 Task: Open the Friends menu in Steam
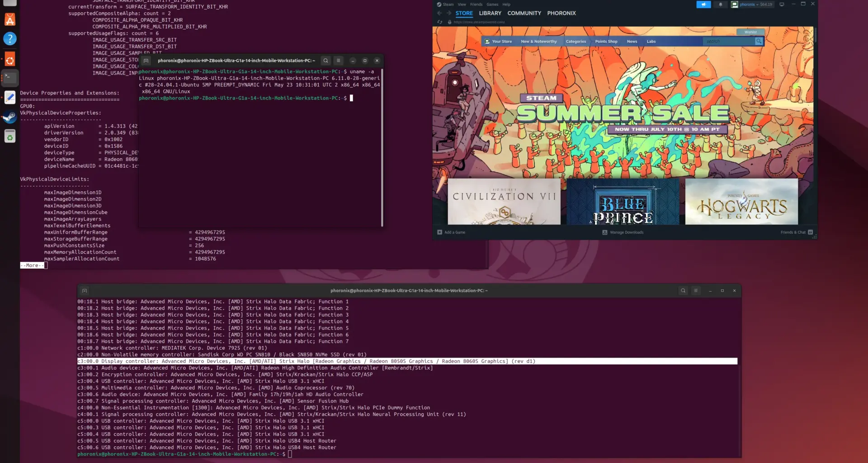tap(476, 5)
